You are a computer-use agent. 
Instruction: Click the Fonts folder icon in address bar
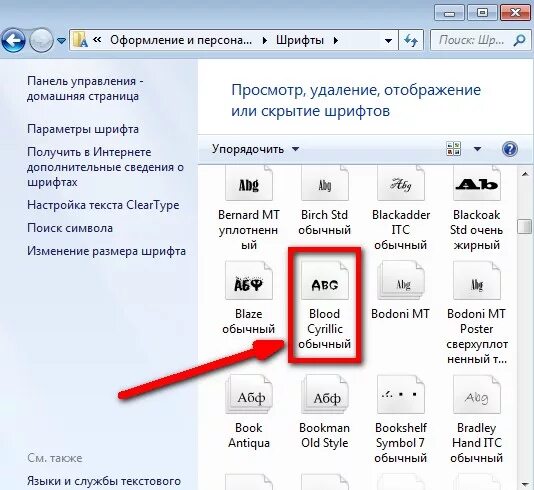[80, 40]
